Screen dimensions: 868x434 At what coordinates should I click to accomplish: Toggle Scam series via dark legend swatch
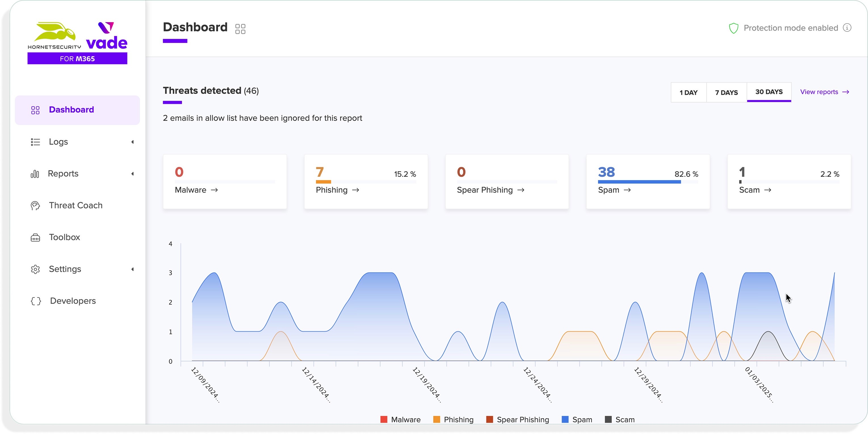(608, 420)
